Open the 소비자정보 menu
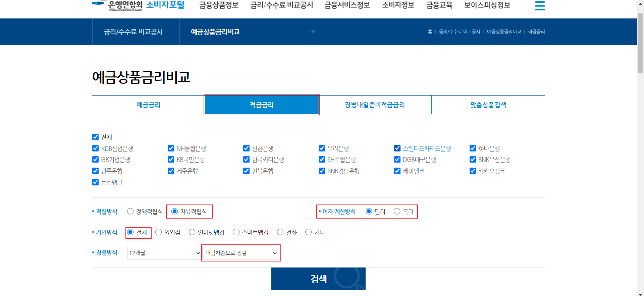The height and width of the screenshot is (296, 644). [398, 5]
